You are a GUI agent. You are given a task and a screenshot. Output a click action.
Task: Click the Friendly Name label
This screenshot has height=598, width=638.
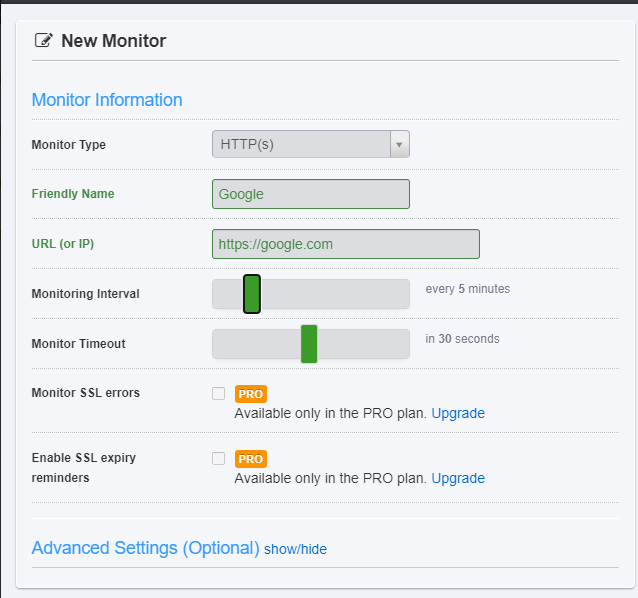pyautogui.click(x=73, y=194)
